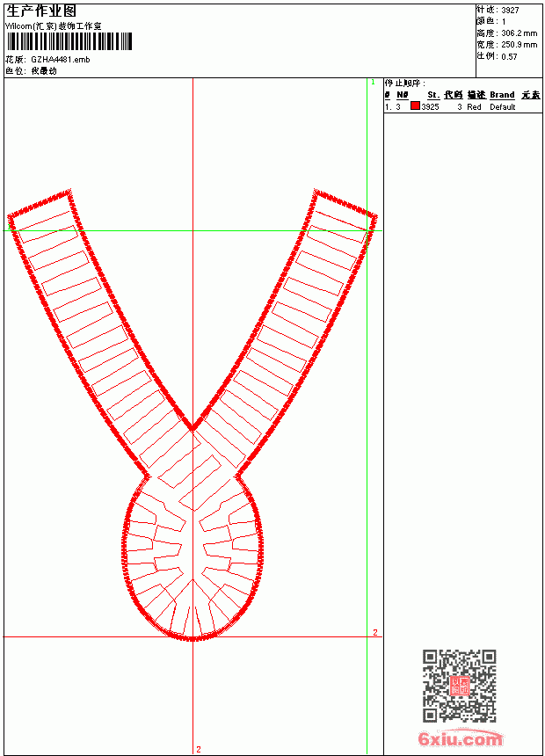
Task: Click the red marker 2 on the horizontal line
Action: click(375, 632)
